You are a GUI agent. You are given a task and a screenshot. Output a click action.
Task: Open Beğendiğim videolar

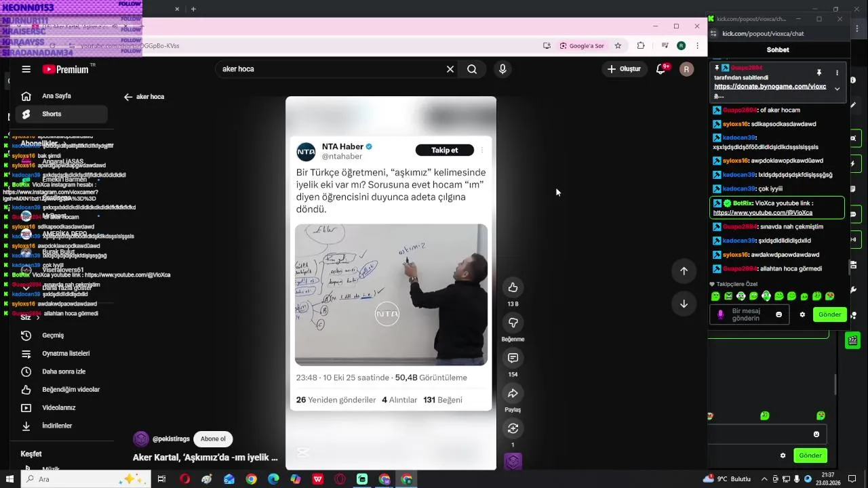[x=61, y=390]
